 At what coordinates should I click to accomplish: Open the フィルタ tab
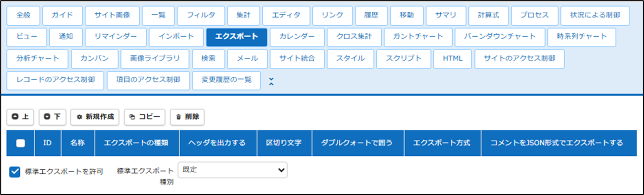201,15
